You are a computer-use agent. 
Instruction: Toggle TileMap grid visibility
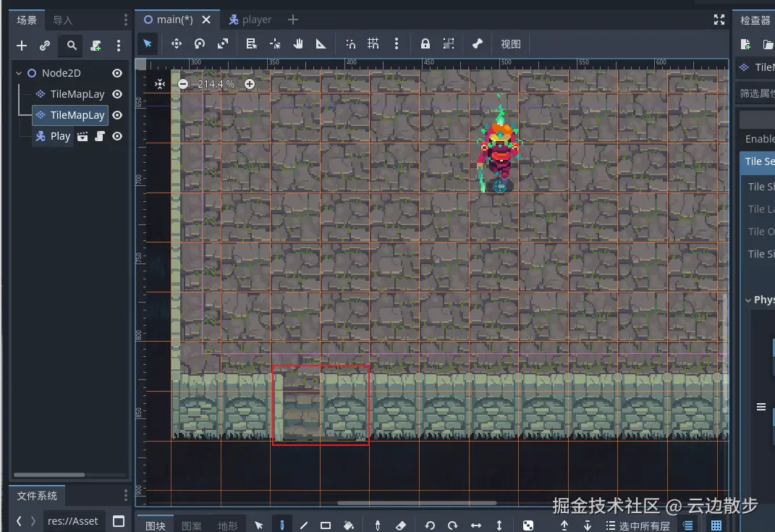click(x=716, y=525)
